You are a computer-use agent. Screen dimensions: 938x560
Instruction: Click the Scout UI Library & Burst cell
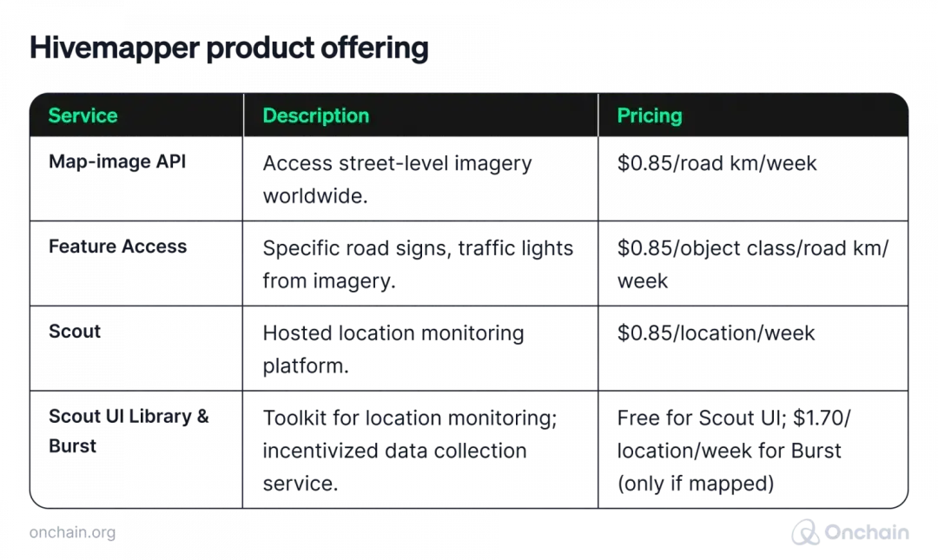128,431
